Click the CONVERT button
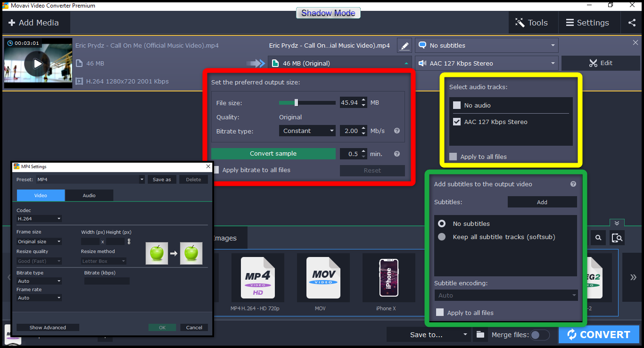 click(599, 334)
